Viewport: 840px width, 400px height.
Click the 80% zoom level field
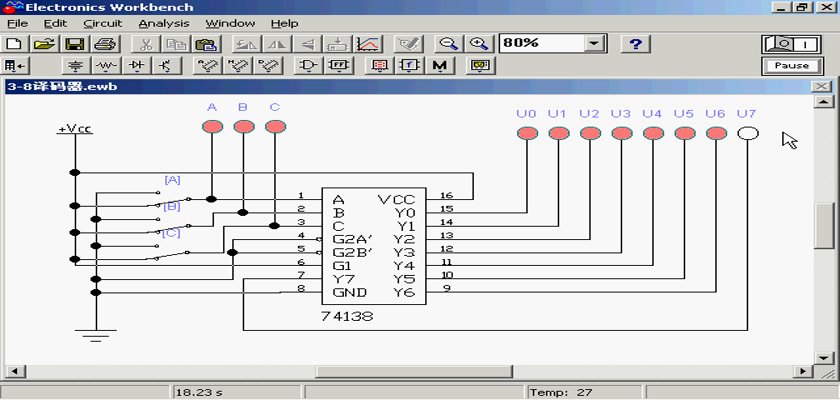(x=542, y=44)
